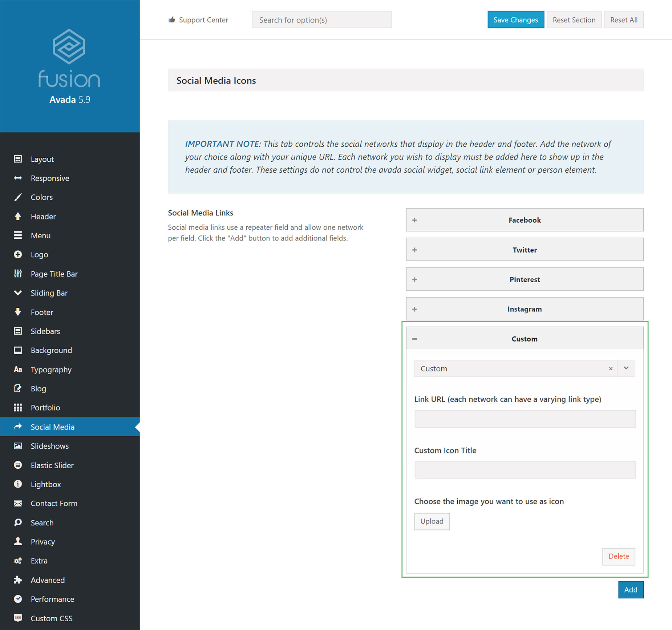The image size is (672, 630).
Task: Click the Page Title Bar sliders icon
Action: coord(18,274)
